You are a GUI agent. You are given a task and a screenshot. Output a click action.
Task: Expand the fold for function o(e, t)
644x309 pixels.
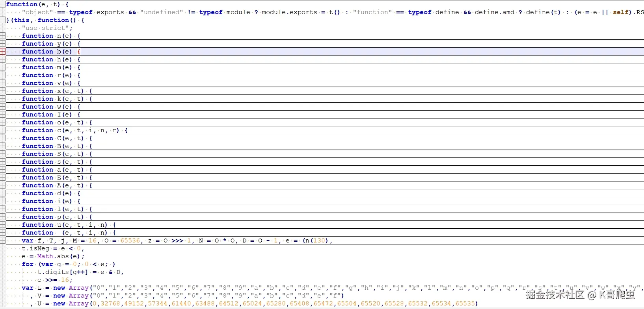point(3,122)
